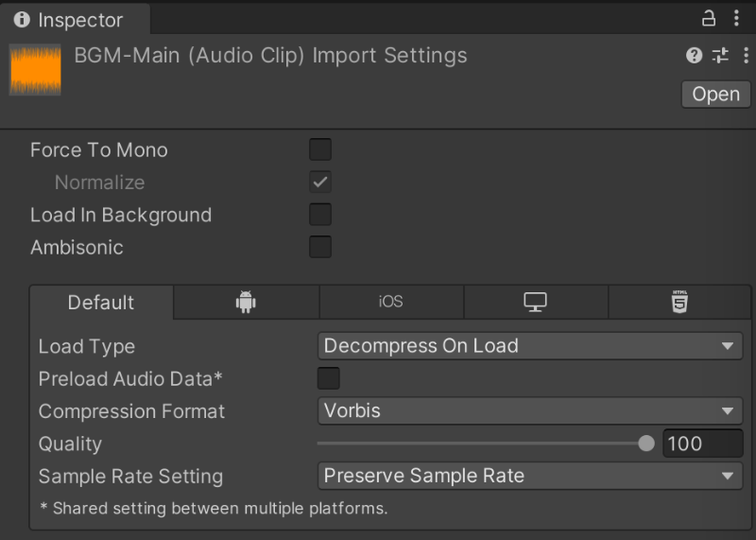Enable the Force To Mono checkbox

(x=320, y=149)
